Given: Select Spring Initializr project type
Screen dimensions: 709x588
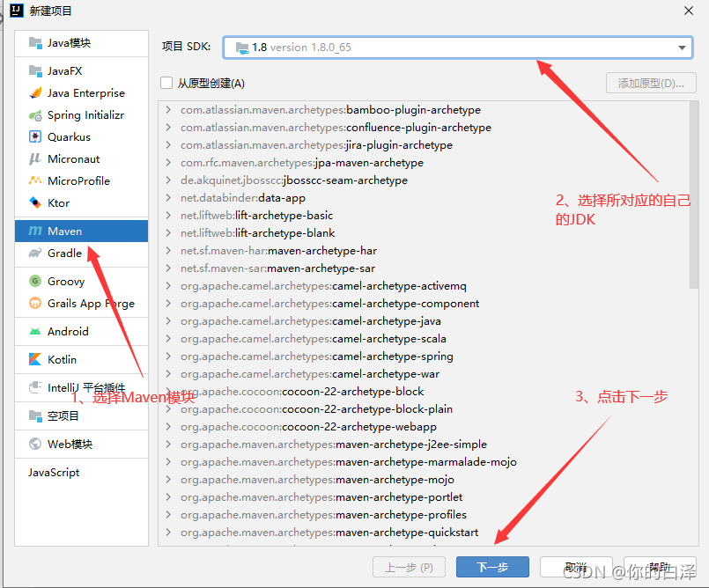Looking at the screenshot, I should tap(81, 115).
